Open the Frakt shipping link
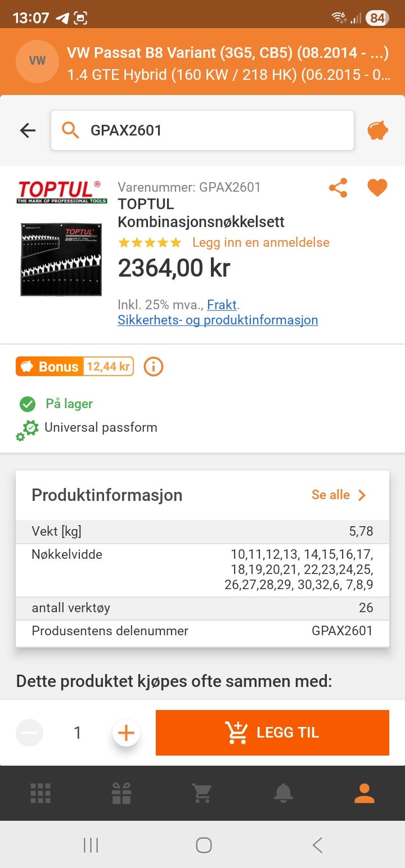405x868 pixels. pos(222,305)
